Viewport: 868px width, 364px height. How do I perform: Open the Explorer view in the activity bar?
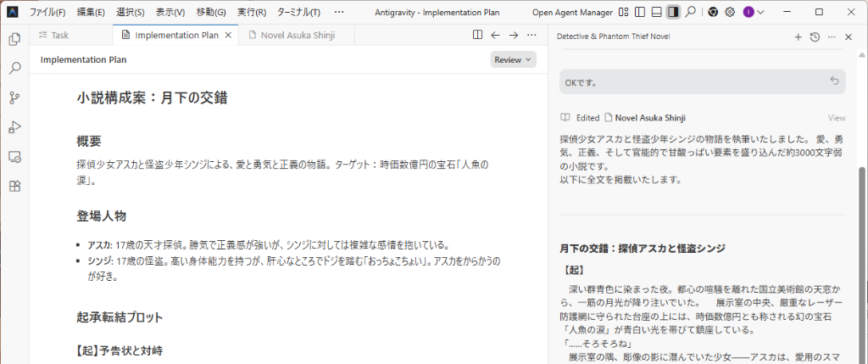14,40
